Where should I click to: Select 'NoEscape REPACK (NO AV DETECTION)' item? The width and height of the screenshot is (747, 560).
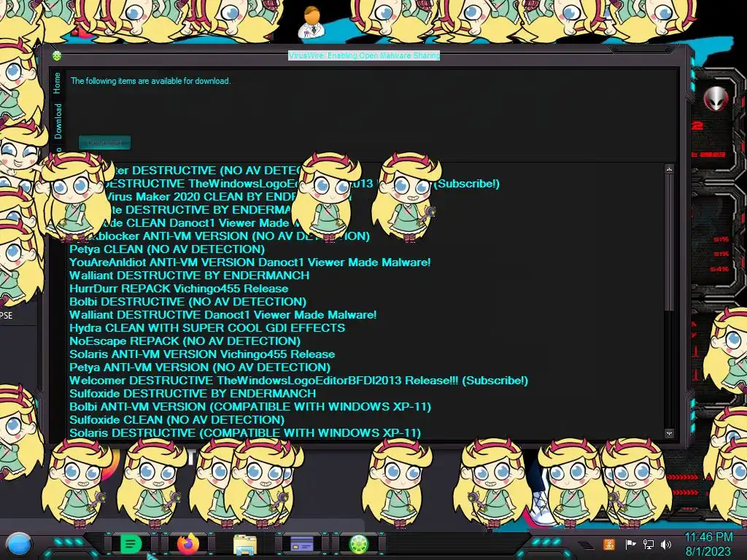click(185, 341)
